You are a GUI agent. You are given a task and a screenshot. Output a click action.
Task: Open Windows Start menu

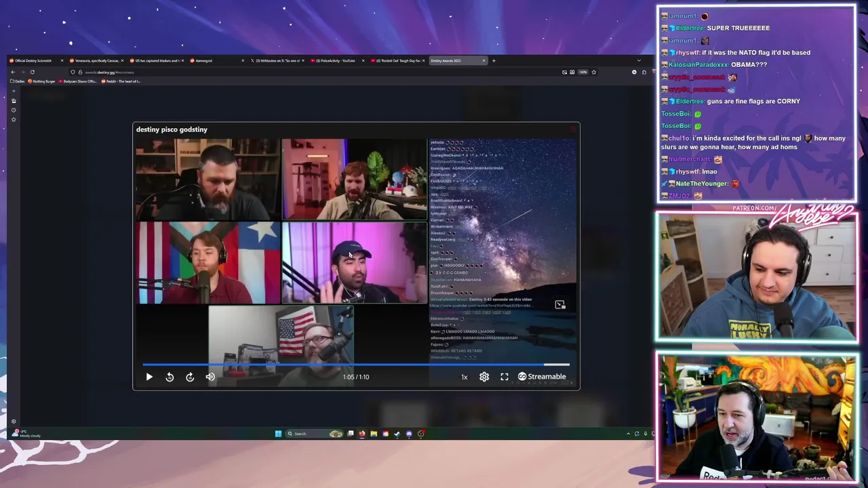pyautogui.click(x=278, y=434)
